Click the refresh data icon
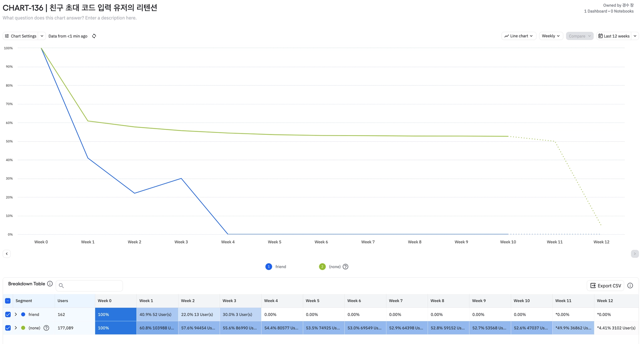This screenshot has height=344, width=644. (x=94, y=36)
